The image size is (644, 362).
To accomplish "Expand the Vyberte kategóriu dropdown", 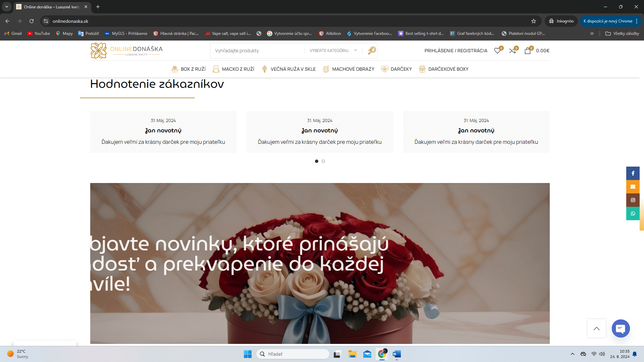I will click(x=333, y=51).
